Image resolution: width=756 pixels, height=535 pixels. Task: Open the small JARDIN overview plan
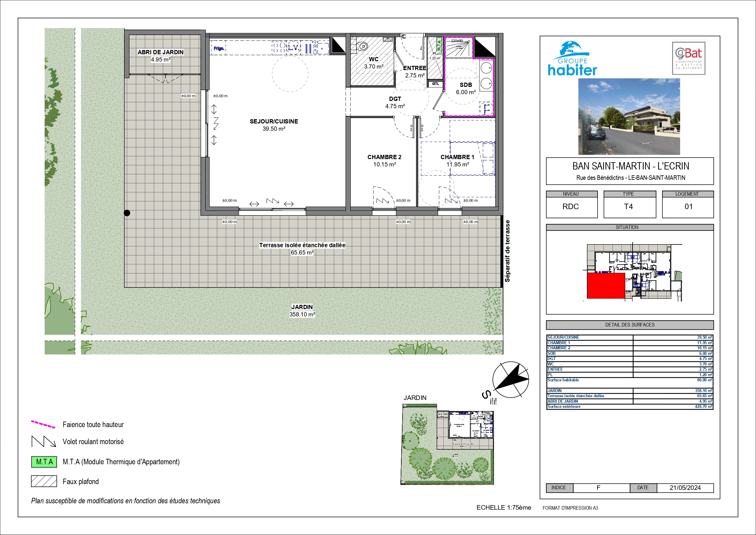[x=448, y=444]
